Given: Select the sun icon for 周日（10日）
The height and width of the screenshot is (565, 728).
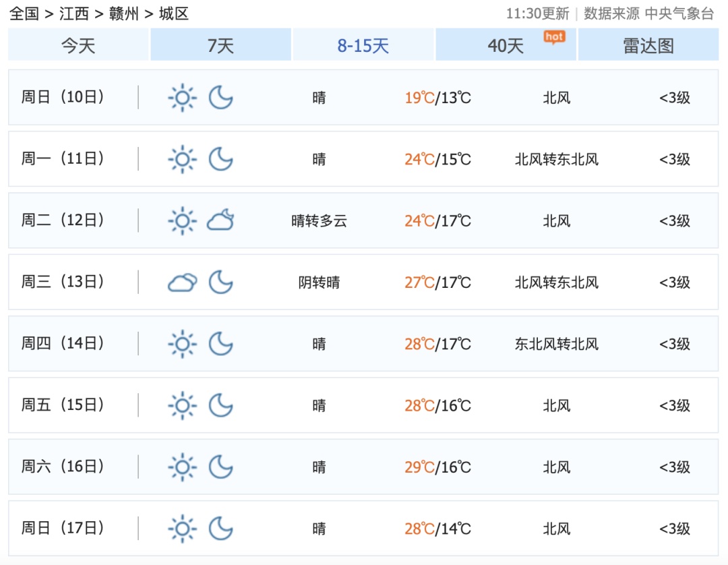Looking at the screenshot, I should click(x=181, y=97).
